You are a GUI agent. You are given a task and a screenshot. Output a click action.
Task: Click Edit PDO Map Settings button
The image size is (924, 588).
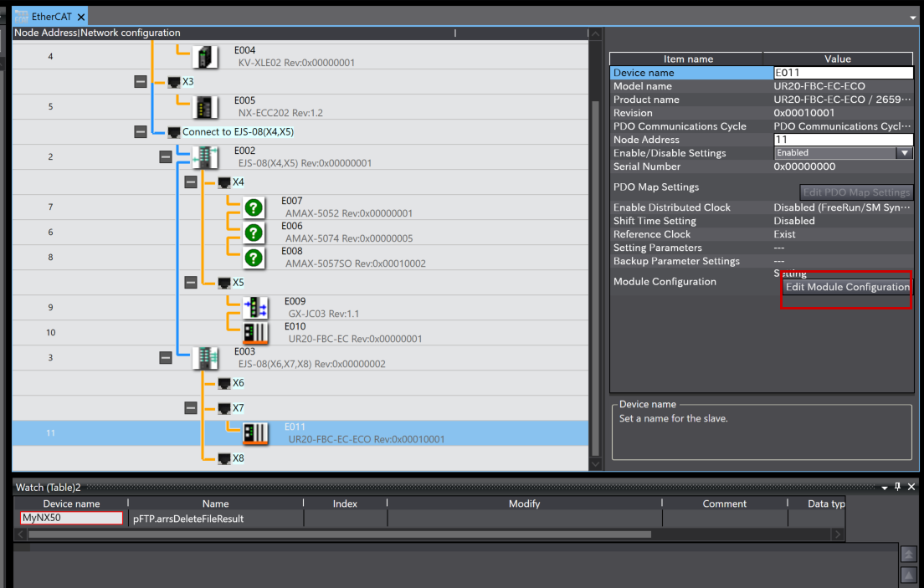[855, 192]
